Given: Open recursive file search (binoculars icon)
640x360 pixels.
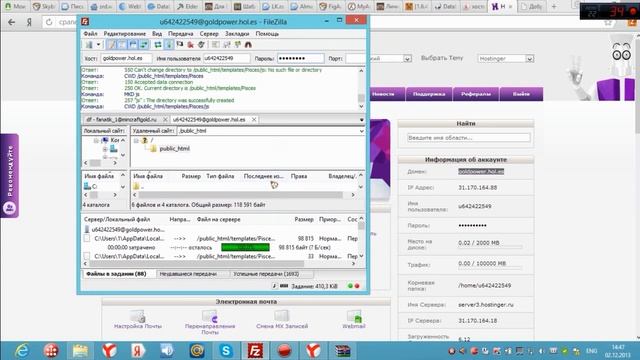Looking at the screenshot, I should coord(248,44).
